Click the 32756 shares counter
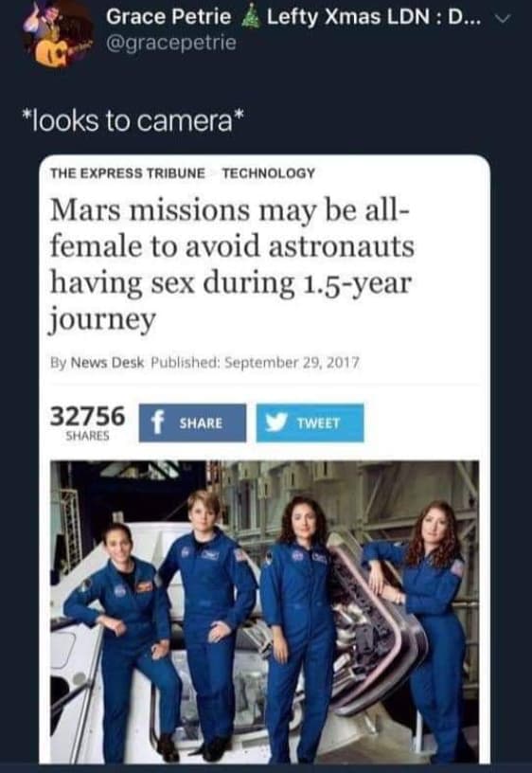This screenshot has width=532, height=773. tap(88, 416)
